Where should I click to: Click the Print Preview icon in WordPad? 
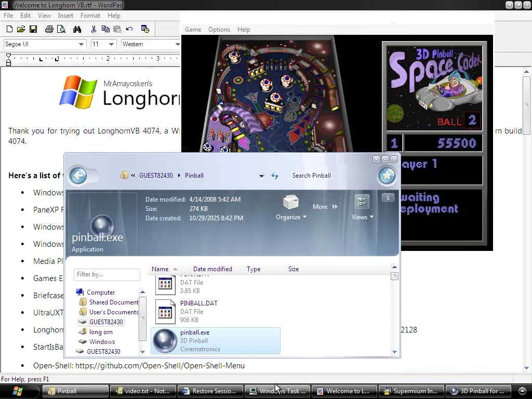(x=61, y=29)
